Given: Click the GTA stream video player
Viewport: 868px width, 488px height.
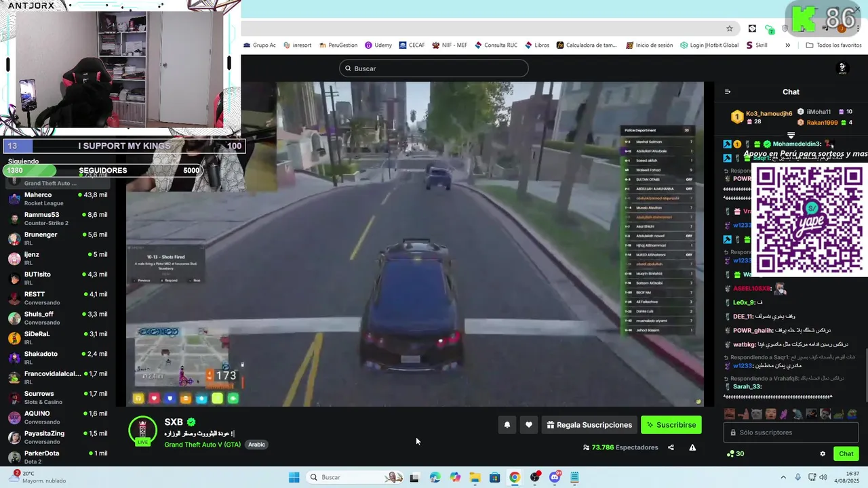Looking at the screenshot, I should pyautogui.click(x=415, y=244).
